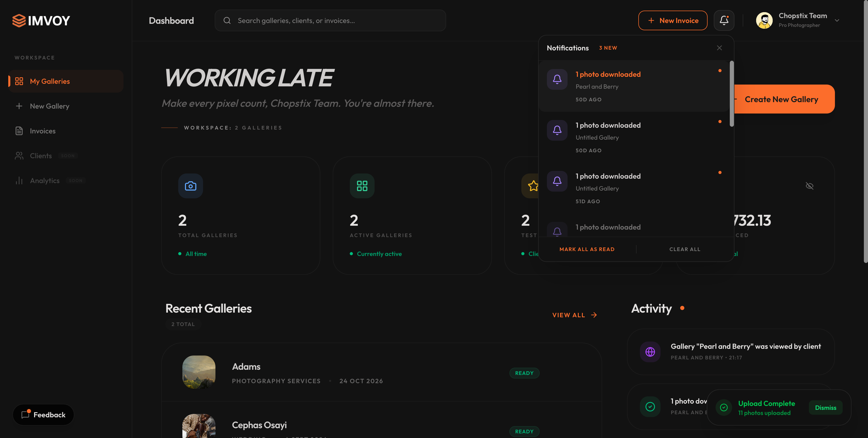Open the notification from 51D ago
Image resolution: width=868 pixels, height=438 pixels.
point(634,188)
